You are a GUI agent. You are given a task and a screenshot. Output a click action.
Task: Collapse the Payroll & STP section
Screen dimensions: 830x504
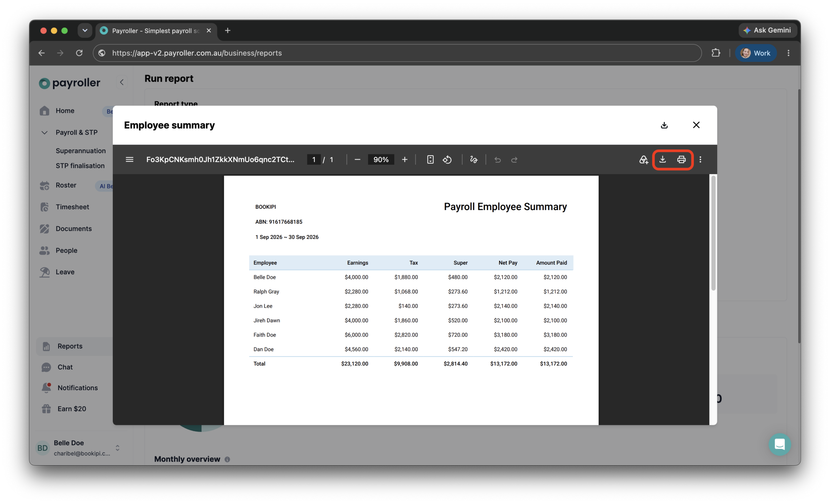[44, 133]
